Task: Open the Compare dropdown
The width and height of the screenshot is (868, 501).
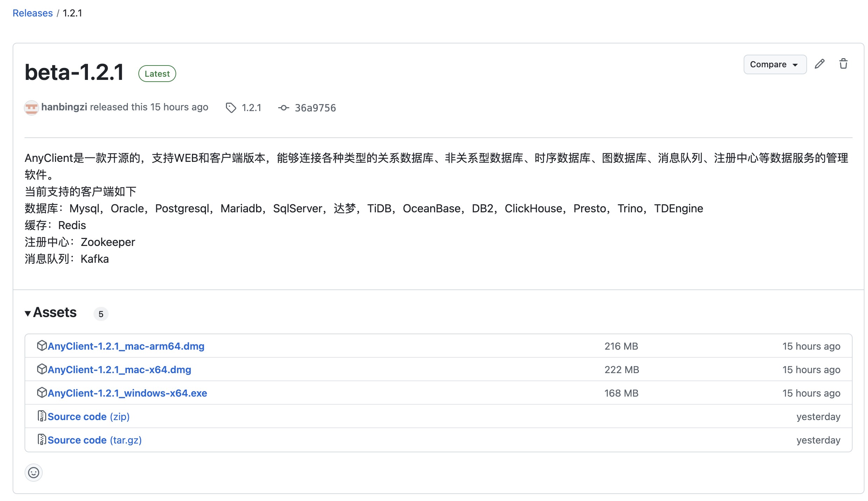Action: coord(774,64)
